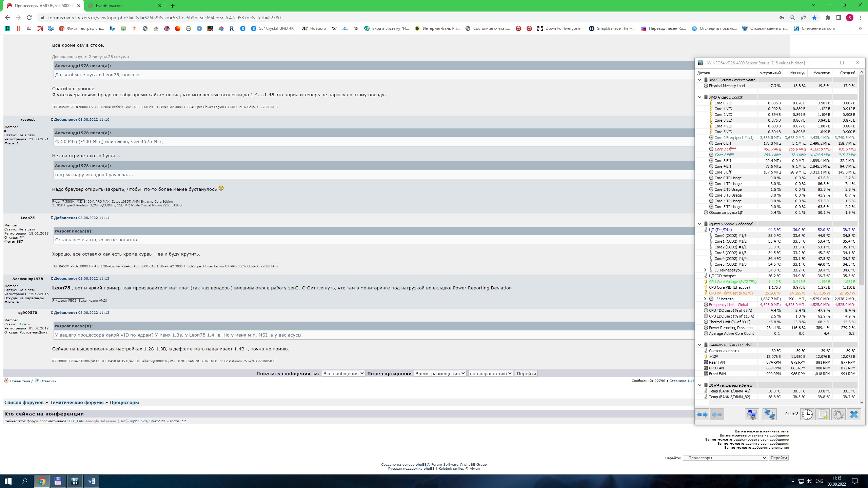
Task: Open HWiNFO sensor settings gear
Action: [x=838, y=414]
